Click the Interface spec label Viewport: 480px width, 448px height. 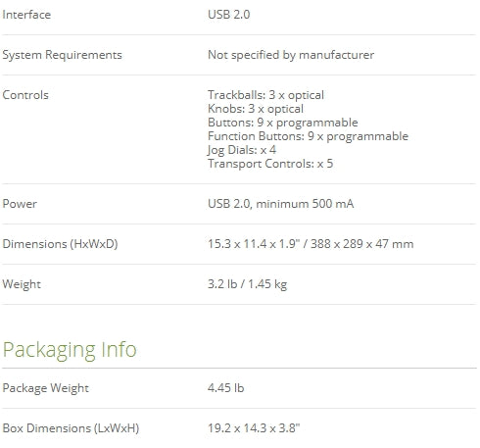[x=26, y=15]
